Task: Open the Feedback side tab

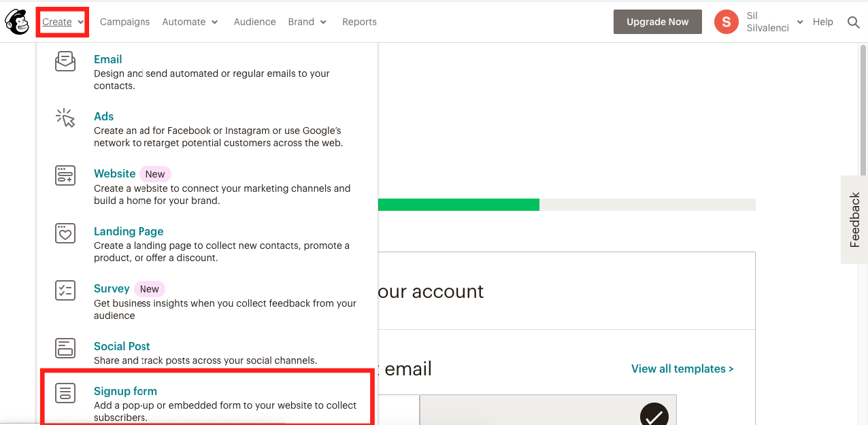Action: pos(854,220)
